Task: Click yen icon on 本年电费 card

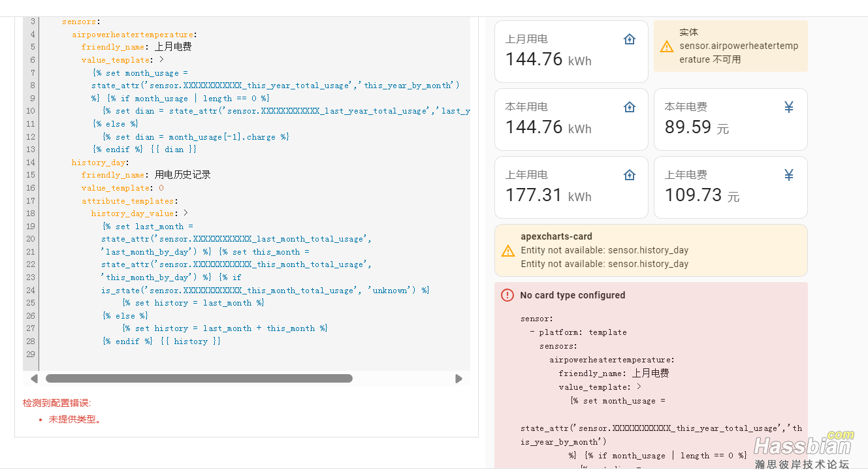Action: coord(789,107)
